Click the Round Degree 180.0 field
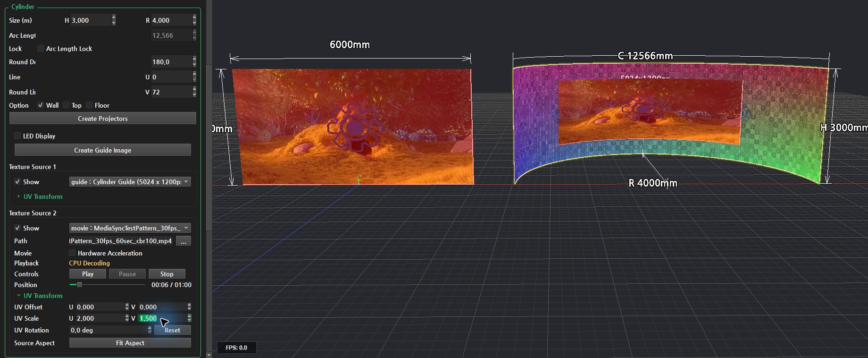The height and width of the screenshot is (358, 868). click(x=171, y=62)
